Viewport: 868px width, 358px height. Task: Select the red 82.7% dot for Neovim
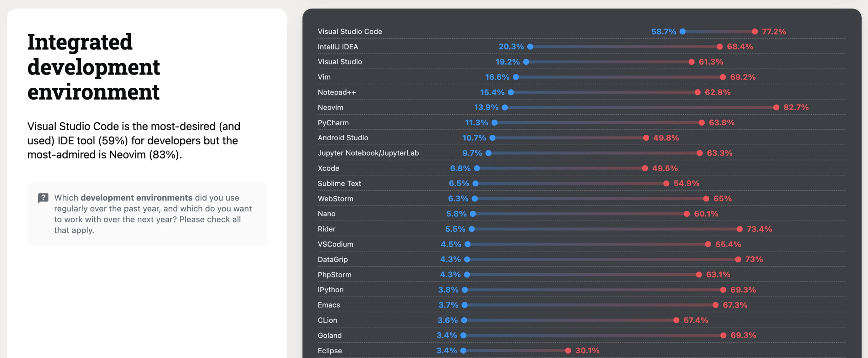[x=776, y=107]
